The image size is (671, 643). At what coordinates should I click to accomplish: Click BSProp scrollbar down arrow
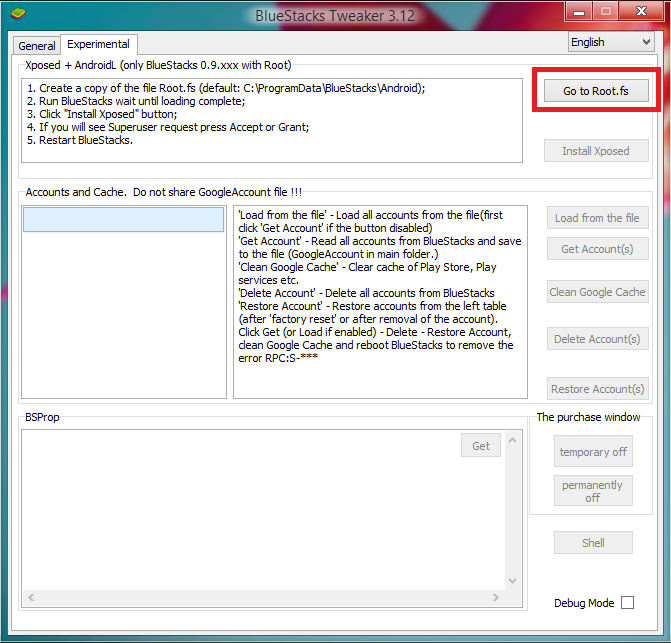[513, 581]
